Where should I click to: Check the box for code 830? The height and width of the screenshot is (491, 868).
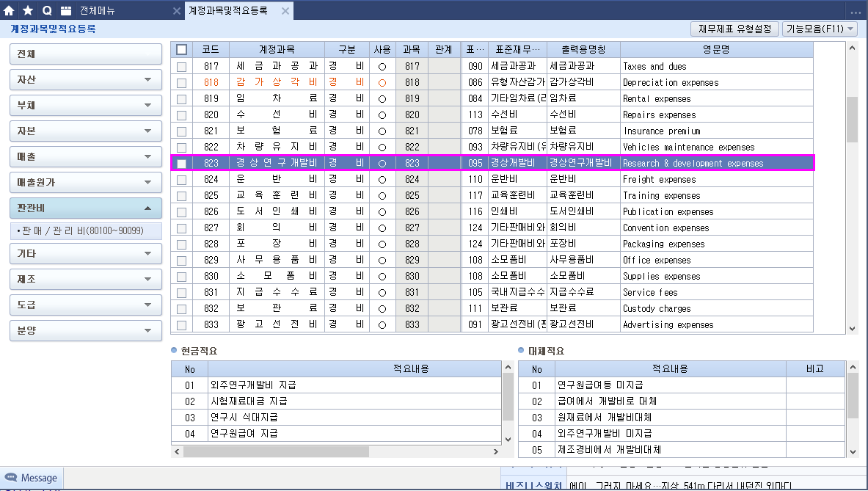181,277
